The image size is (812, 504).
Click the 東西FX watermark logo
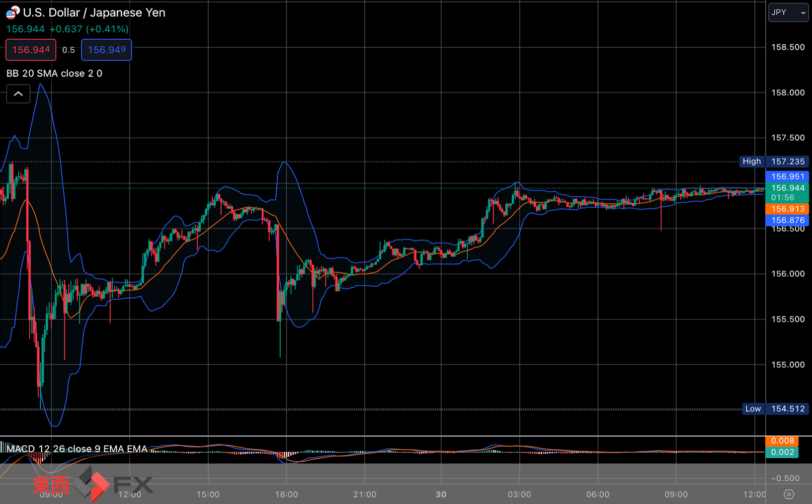pyautogui.click(x=93, y=484)
